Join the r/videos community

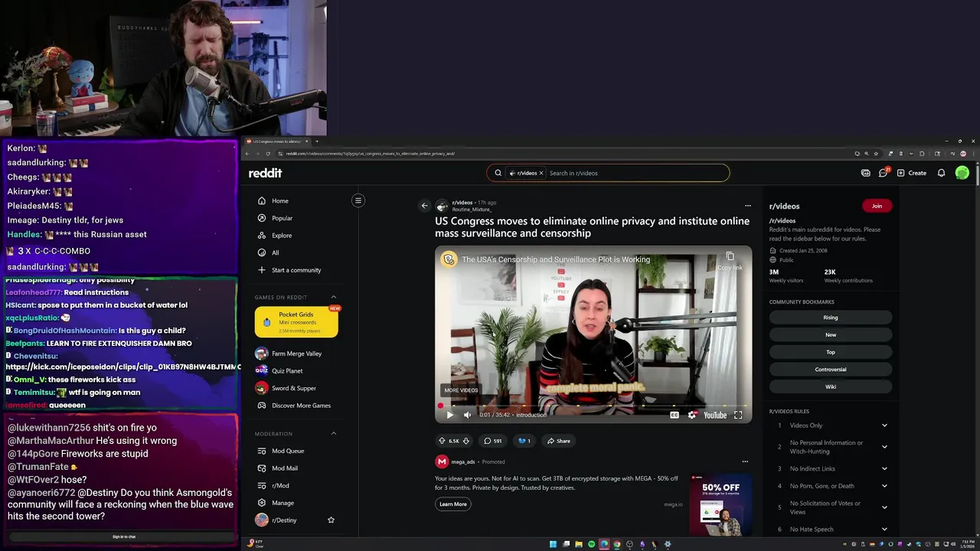click(877, 206)
